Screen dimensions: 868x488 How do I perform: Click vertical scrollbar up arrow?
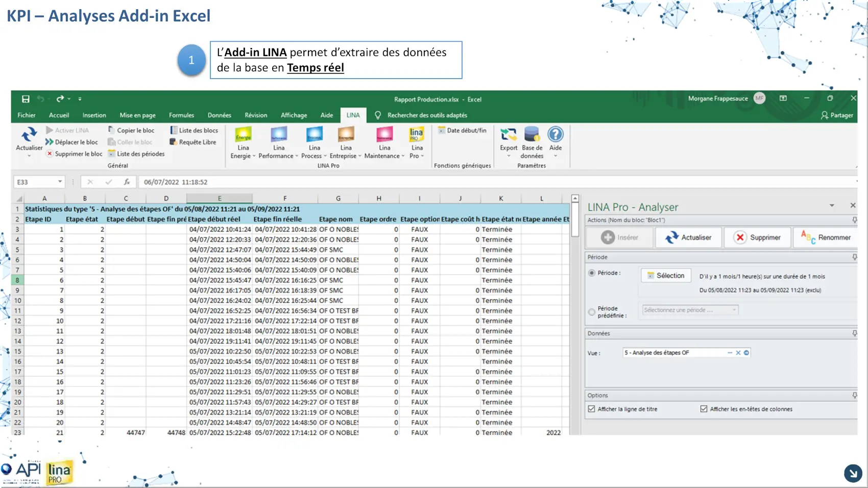coord(575,199)
